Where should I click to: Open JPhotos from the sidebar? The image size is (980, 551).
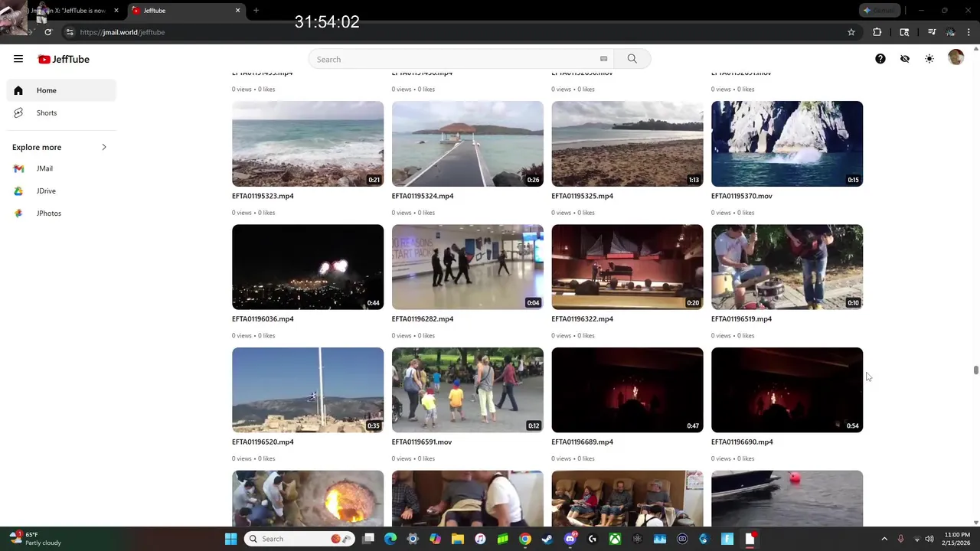(62, 213)
